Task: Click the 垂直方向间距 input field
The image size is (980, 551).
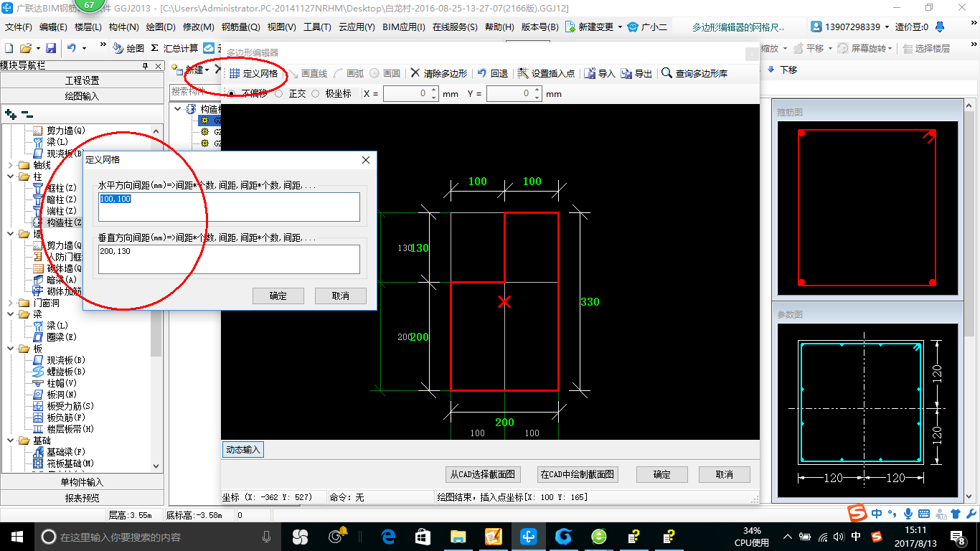Action: point(229,259)
